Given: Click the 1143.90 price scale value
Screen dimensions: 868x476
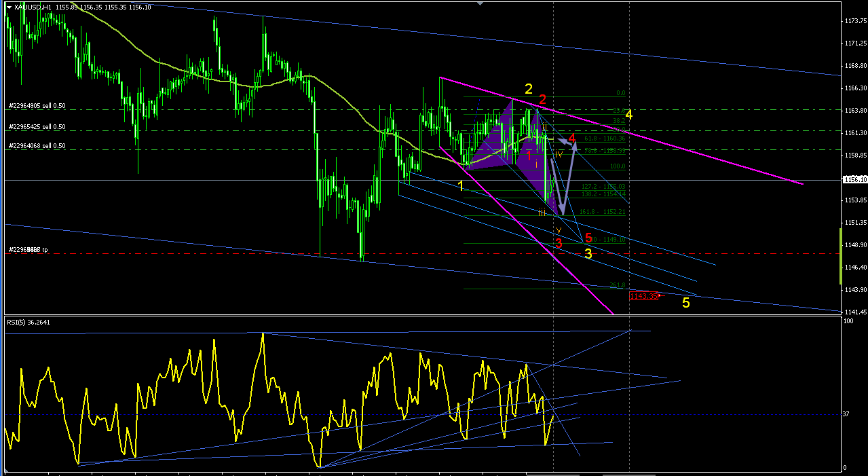Looking at the screenshot, I should pyautogui.click(x=856, y=290).
